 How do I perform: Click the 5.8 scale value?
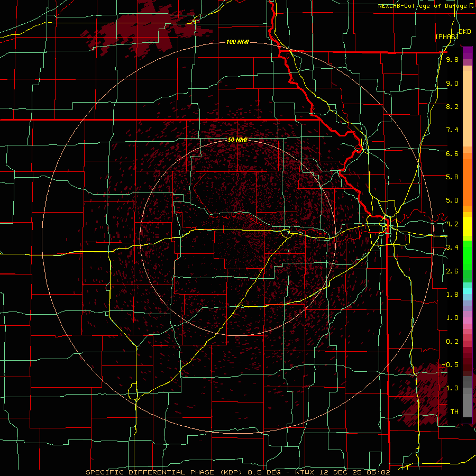pyautogui.click(x=452, y=177)
